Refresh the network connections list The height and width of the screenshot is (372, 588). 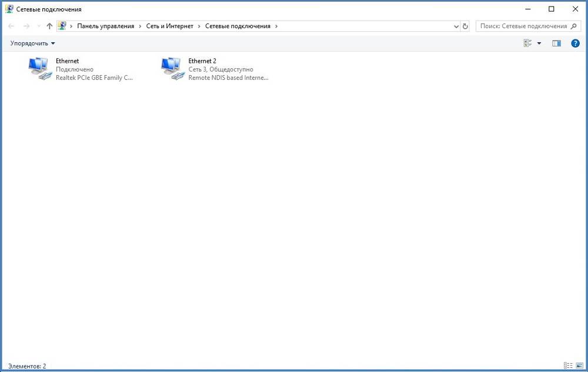tap(466, 26)
